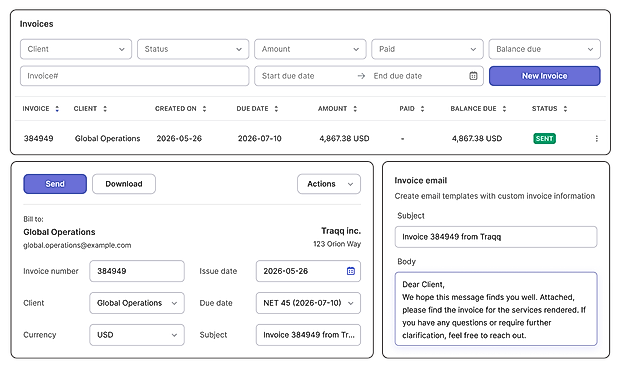Open the Paid filter dropdown
623x368 pixels.
(x=428, y=49)
